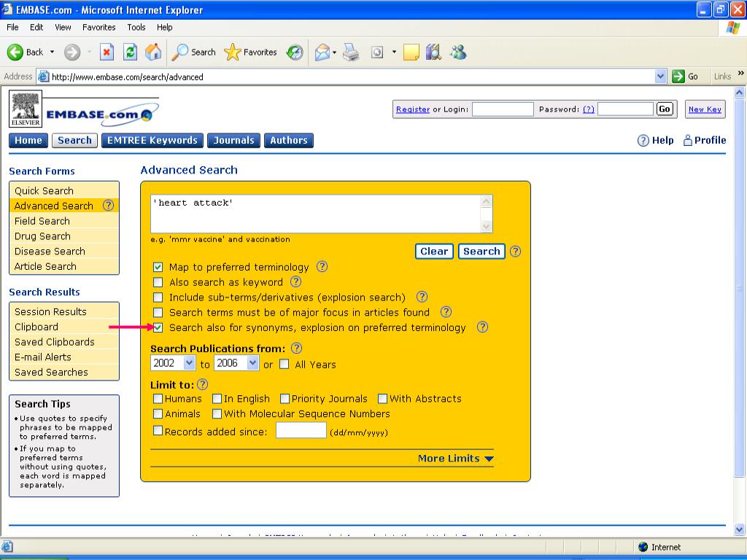Check Also search as keyword
747x560 pixels.
[158, 282]
